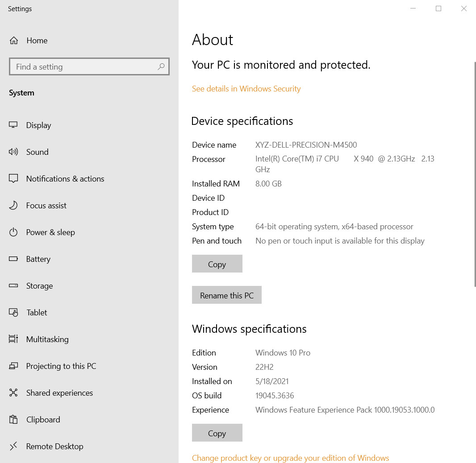The image size is (476, 463).
Task: Open the Display settings page
Action: pos(38,125)
